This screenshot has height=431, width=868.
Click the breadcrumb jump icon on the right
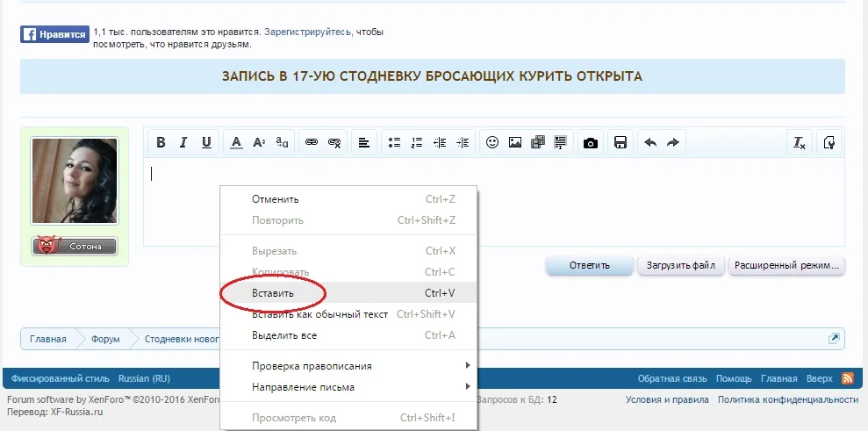click(x=834, y=339)
